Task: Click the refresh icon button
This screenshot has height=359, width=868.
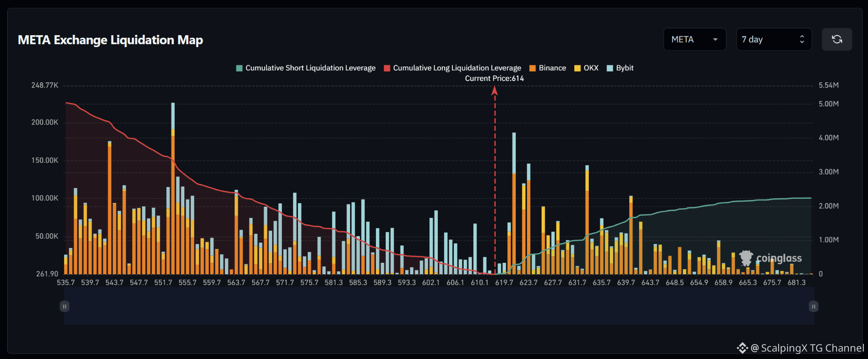Action: 837,39
